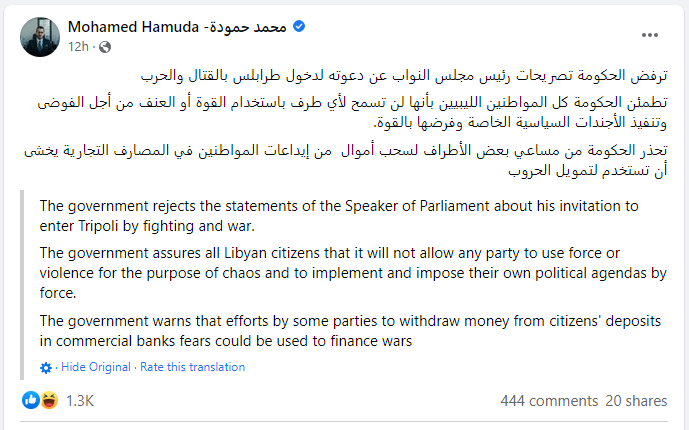Click the blue verified badge
This screenshot has height=430, width=689.
point(297,27)
